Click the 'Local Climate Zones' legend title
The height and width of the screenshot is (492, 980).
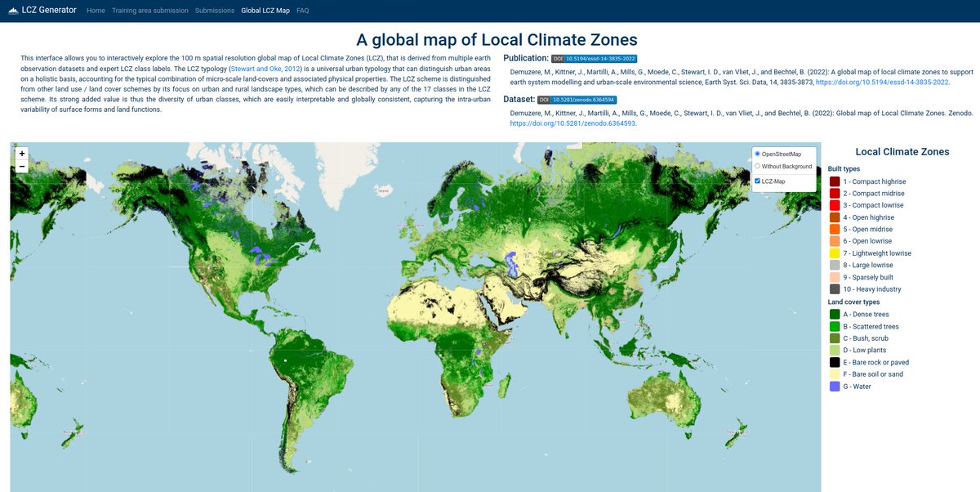[902, 152]
